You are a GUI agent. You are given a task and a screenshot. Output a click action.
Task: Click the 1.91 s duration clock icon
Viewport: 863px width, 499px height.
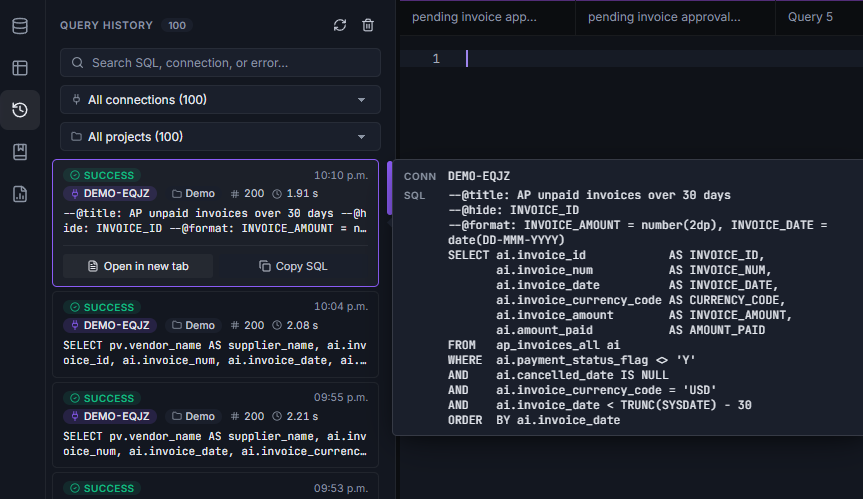pyautogui.click(x=277, y=194)
